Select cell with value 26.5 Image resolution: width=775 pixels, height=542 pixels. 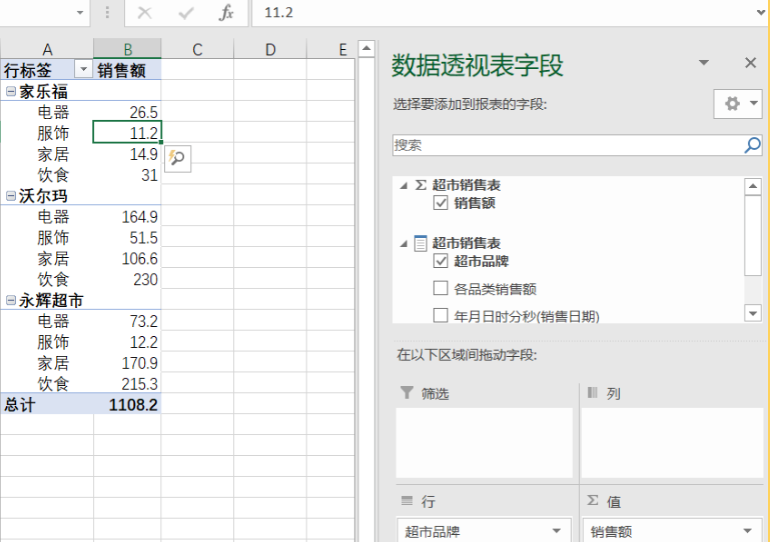[128, 112]
